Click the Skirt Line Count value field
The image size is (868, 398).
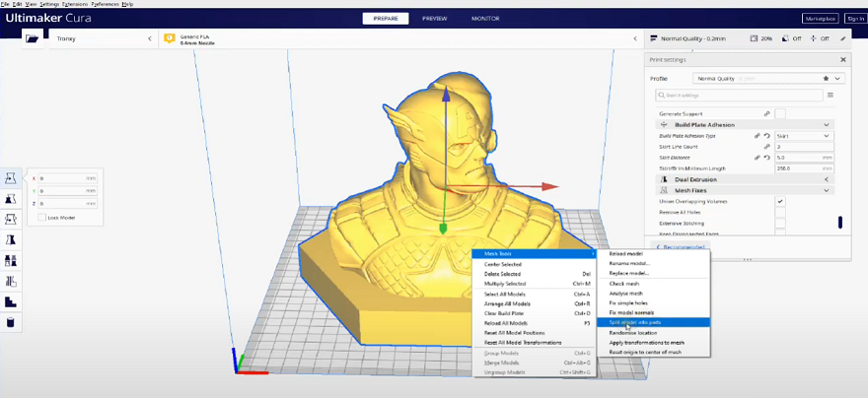click(x=804, y=147)
